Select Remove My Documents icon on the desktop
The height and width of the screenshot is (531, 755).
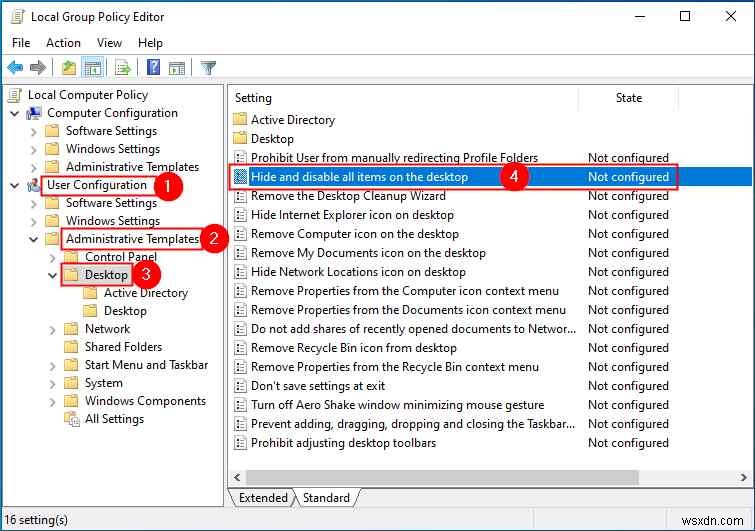(368, 253)
